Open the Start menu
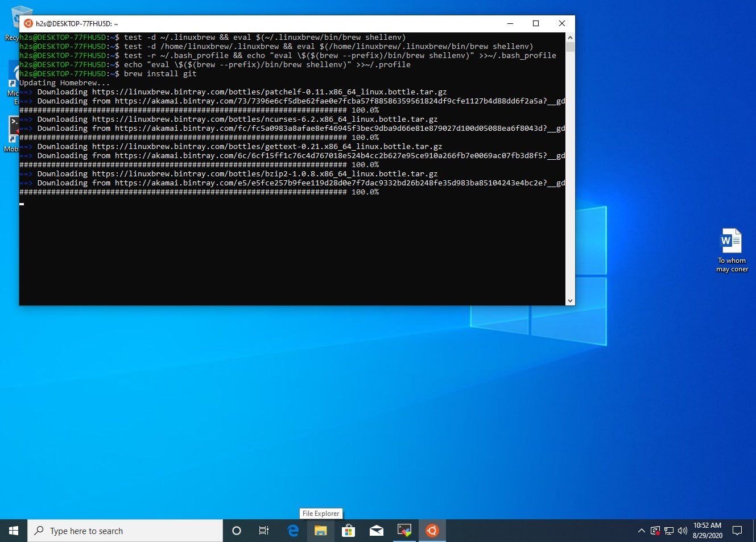 coord(13,531)
